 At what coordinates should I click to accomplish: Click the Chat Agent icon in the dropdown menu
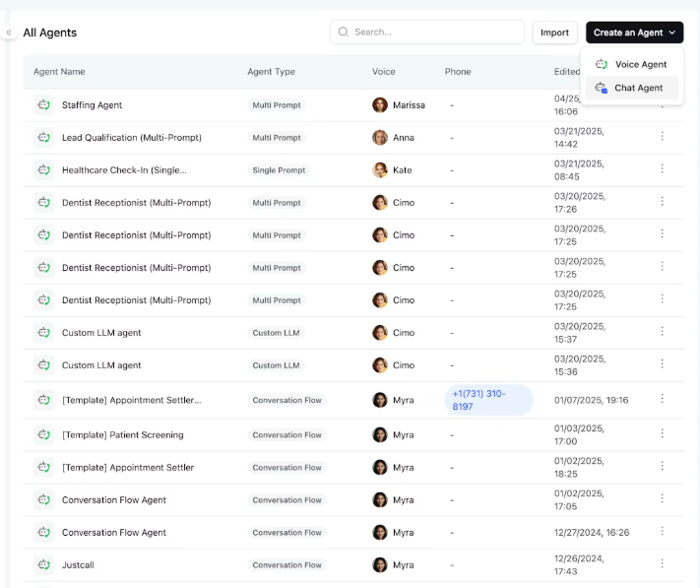pos(601,88)
